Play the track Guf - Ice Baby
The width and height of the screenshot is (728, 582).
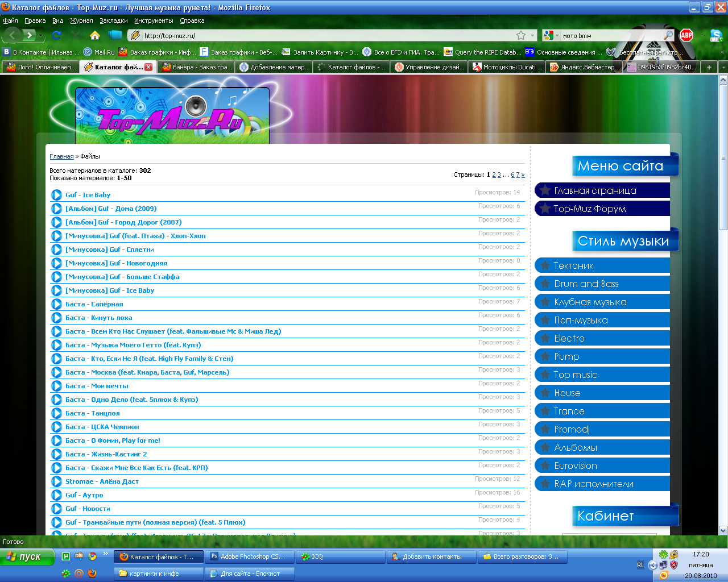56,195
